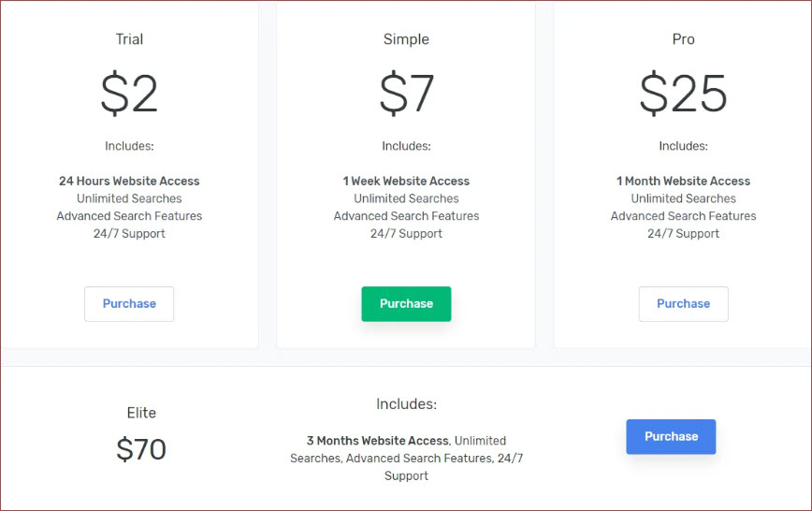Select the $7 price figure
The height and width of the screenshot is (511, 812).
coord(406,94)
